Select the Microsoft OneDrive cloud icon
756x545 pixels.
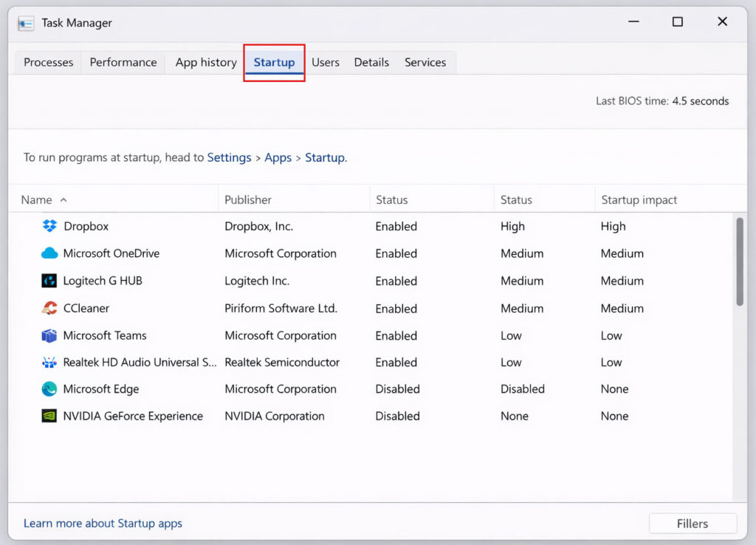(49, 253)
